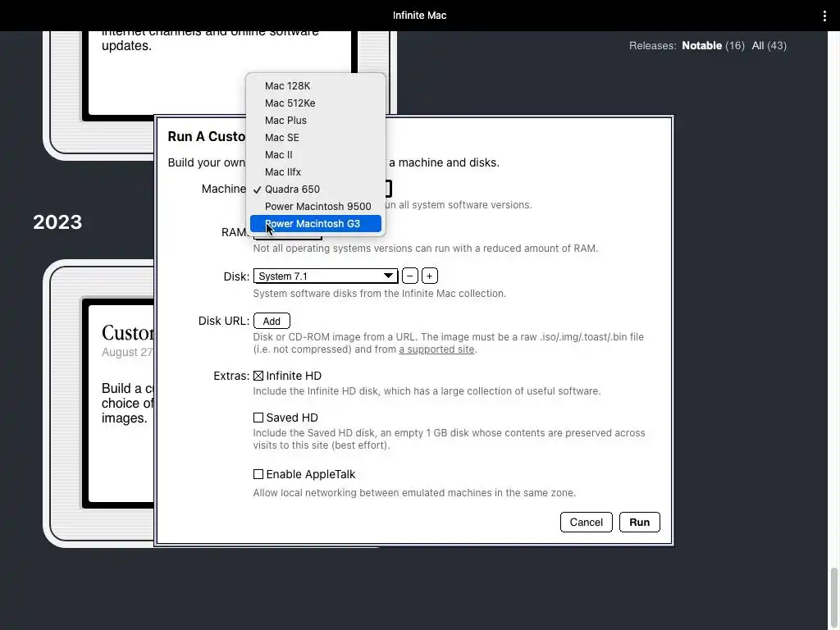Select Mac SE machine entry

tap(316, 137)
